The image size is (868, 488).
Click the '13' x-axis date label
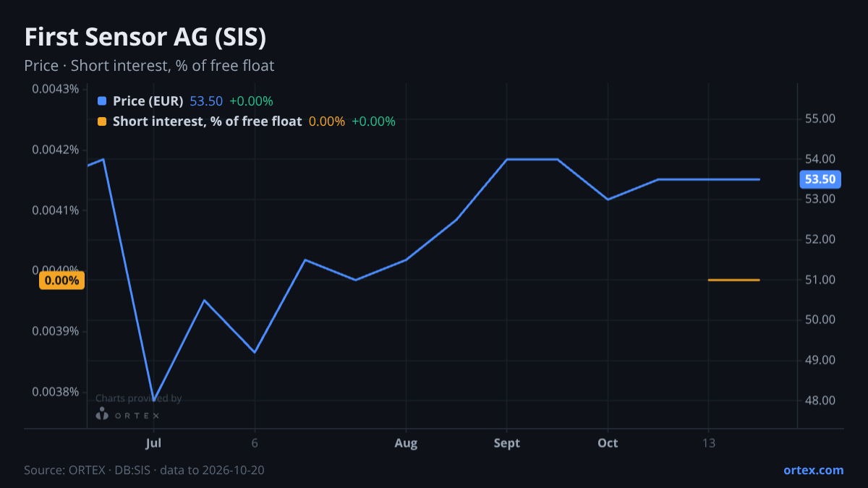[708, 443]
